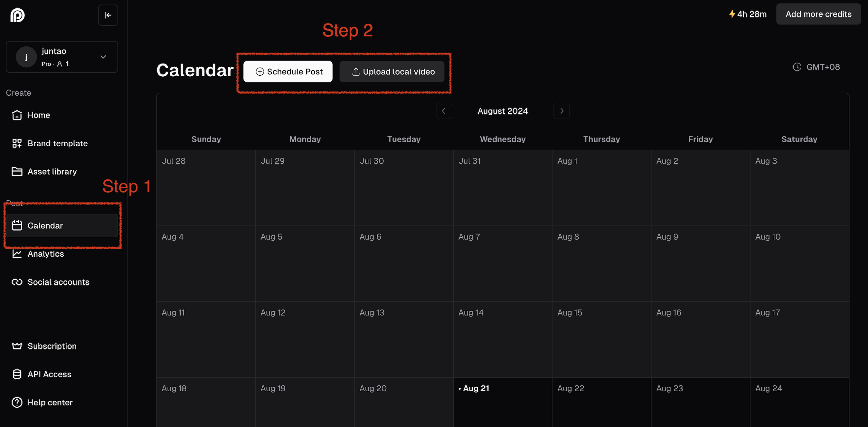
Task: Go to Analytics page
Action: pos(62,254)
